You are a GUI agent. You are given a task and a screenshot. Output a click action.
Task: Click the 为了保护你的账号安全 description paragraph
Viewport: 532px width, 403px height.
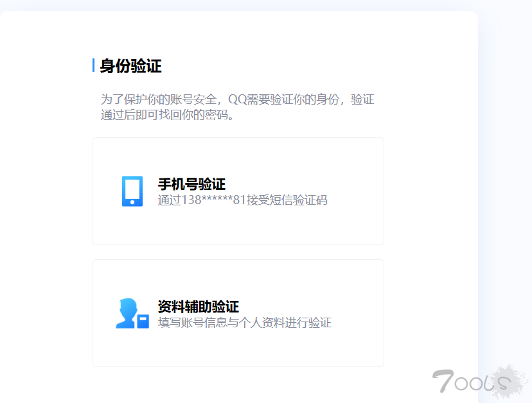click(x=237, y=107)
